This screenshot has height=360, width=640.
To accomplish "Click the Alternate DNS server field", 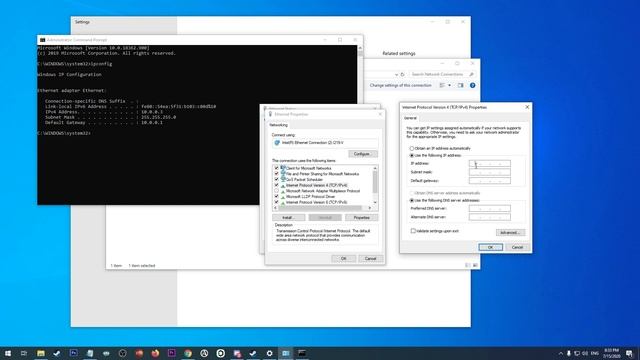I will pyautogui.click(x=490, y=217).
